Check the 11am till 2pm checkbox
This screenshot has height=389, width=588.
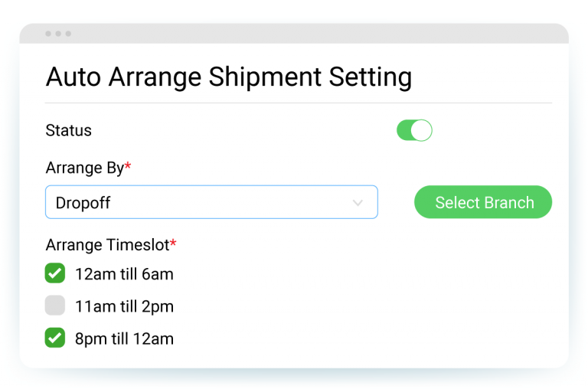click(x=55, y=306)
